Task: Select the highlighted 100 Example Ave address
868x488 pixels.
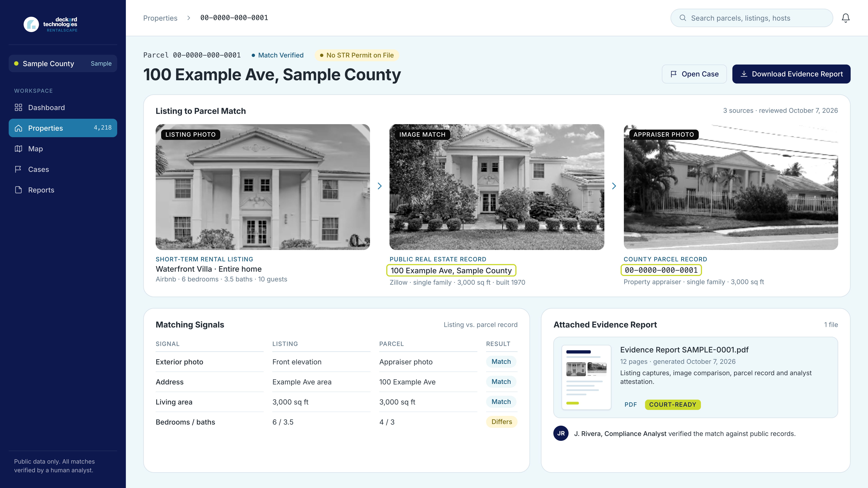Action: click(451, 270)
